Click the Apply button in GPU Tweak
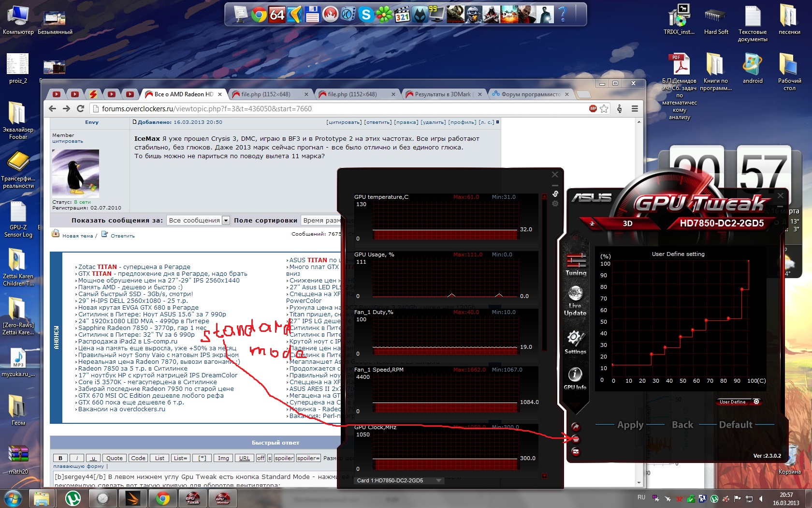812x508 pixels. point(630,425)
